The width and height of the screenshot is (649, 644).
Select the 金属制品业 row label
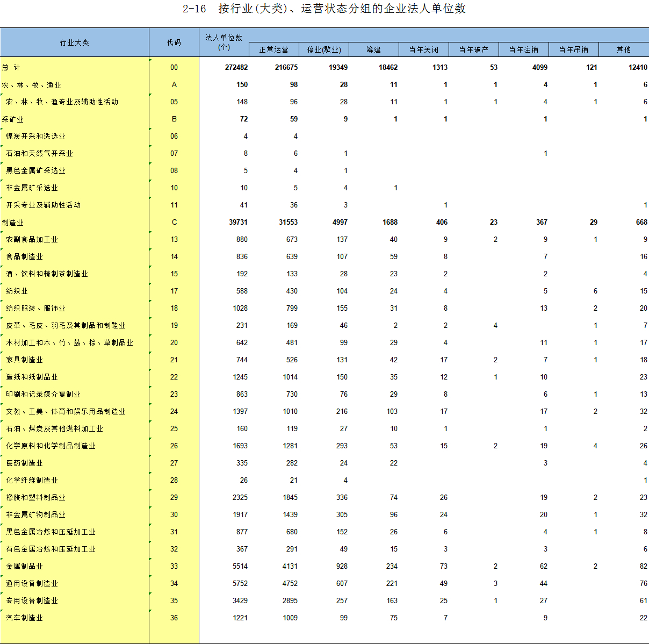coord(25,566)
